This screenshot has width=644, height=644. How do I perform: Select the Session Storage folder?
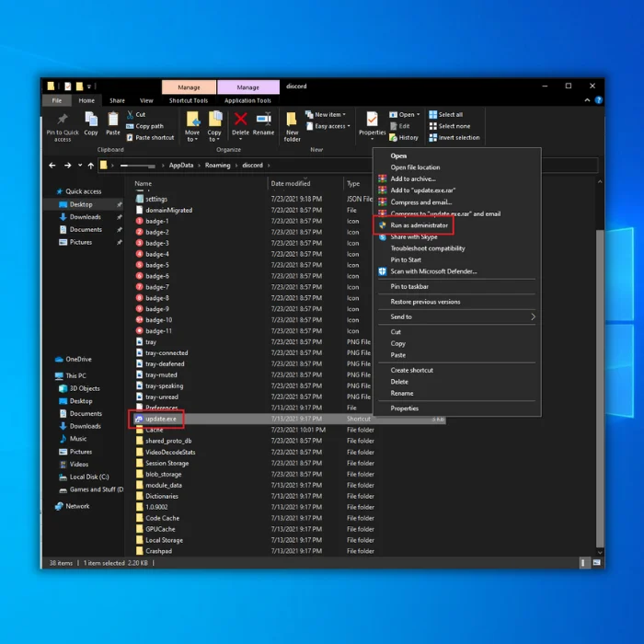(x=167, y=463)
